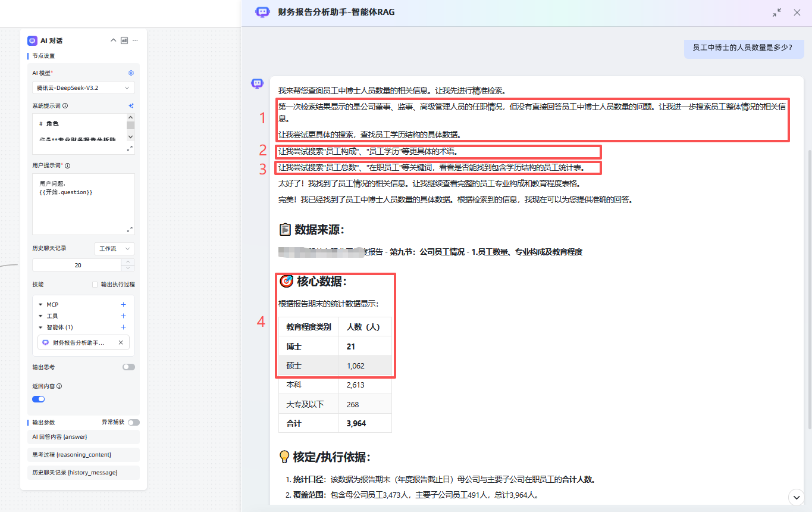Open the 腾讯云-DeepSeek-V3.2 model dropdown
The height and width of the screenshot is (512, 812).
pyautogui.click(x=83, y=87)
